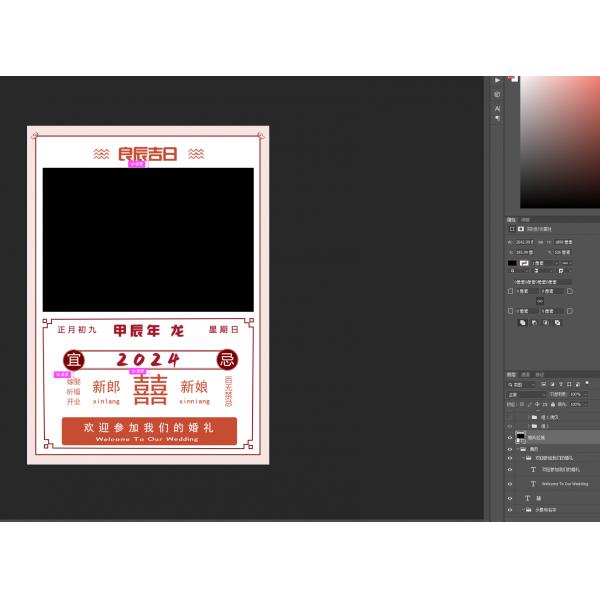This screenshot has width=600, height=600.
Task: Hide the 'Welcome To Our Wedding' text layer
Action: click(510, 483)
